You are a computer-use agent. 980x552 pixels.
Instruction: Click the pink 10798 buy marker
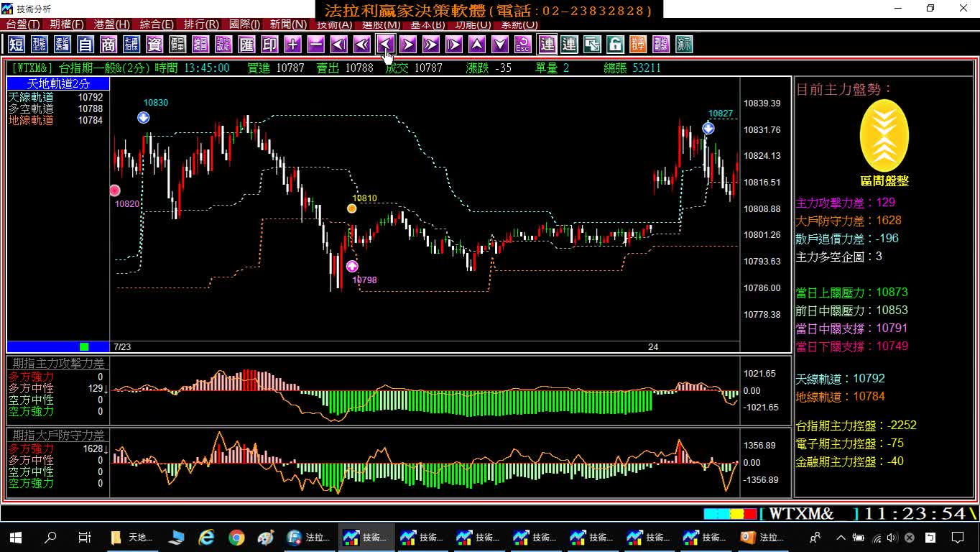[x=352, y=267]
